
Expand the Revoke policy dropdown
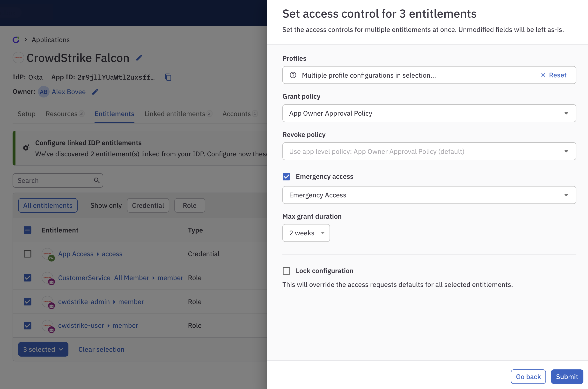tap(429, 151)
